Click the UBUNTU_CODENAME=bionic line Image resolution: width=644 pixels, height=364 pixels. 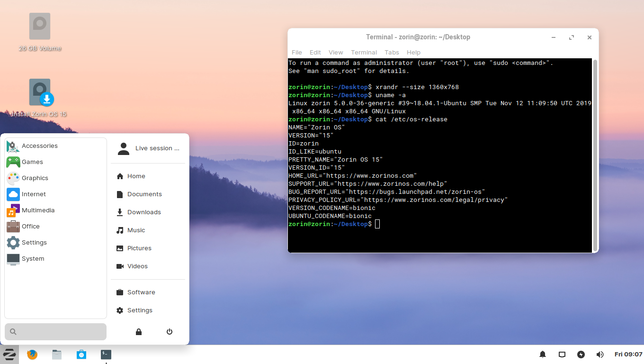[330, 216]
